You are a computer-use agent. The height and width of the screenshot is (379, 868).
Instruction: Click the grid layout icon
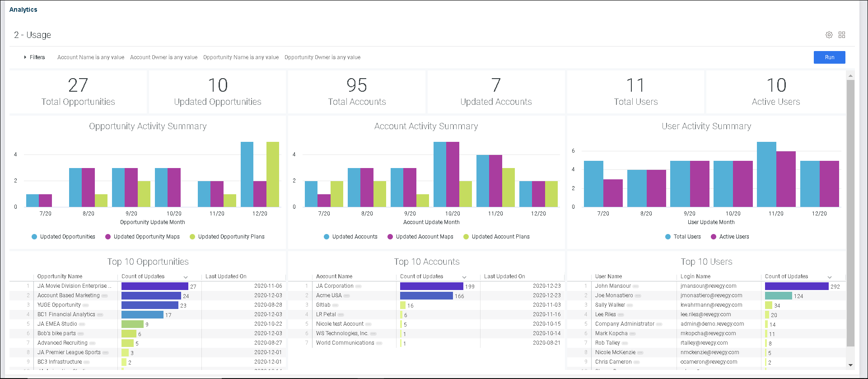coord(841,35)
